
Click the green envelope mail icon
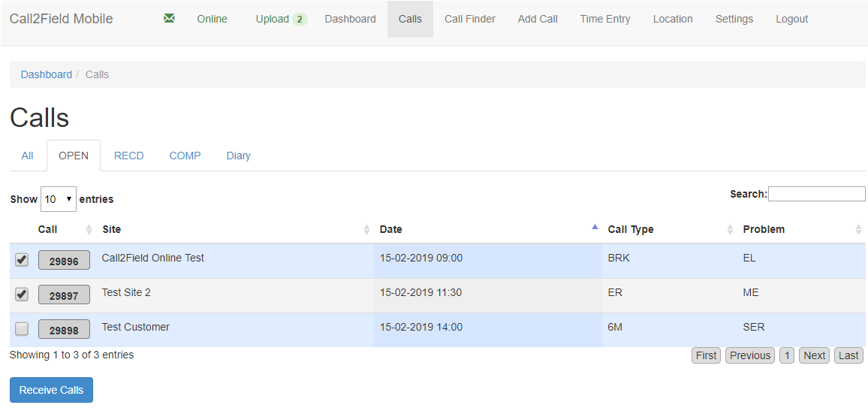(169, 19)
